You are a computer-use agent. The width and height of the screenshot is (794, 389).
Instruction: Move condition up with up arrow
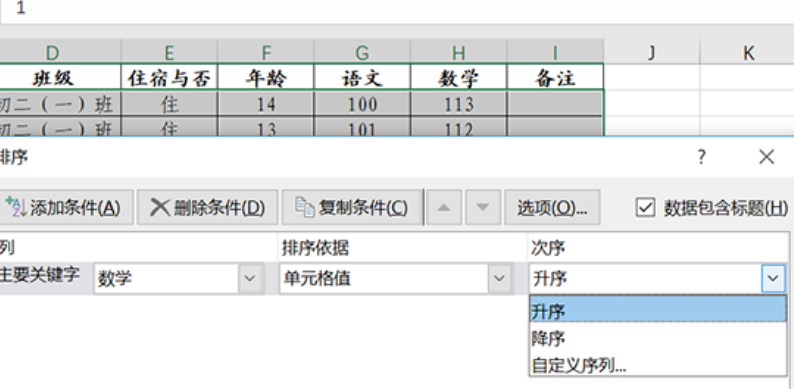[x=444, y=207]
